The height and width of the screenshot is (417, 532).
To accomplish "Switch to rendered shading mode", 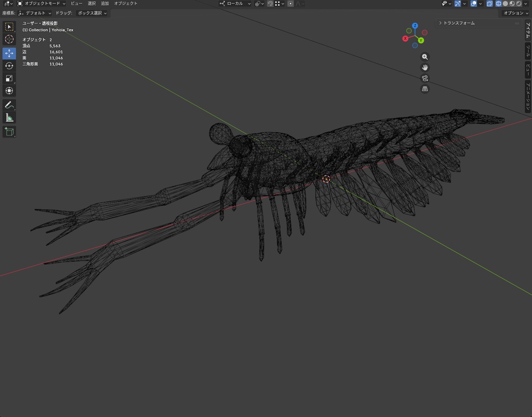I will pyautogui.click(x=519, y=4).
